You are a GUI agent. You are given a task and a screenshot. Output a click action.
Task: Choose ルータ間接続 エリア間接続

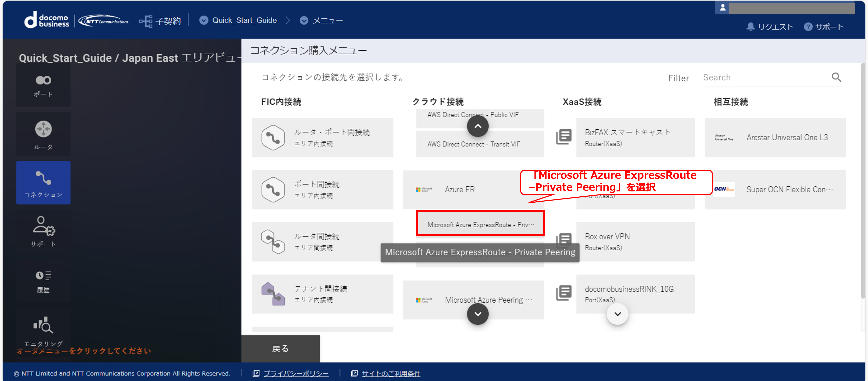(x=323, y=242)
